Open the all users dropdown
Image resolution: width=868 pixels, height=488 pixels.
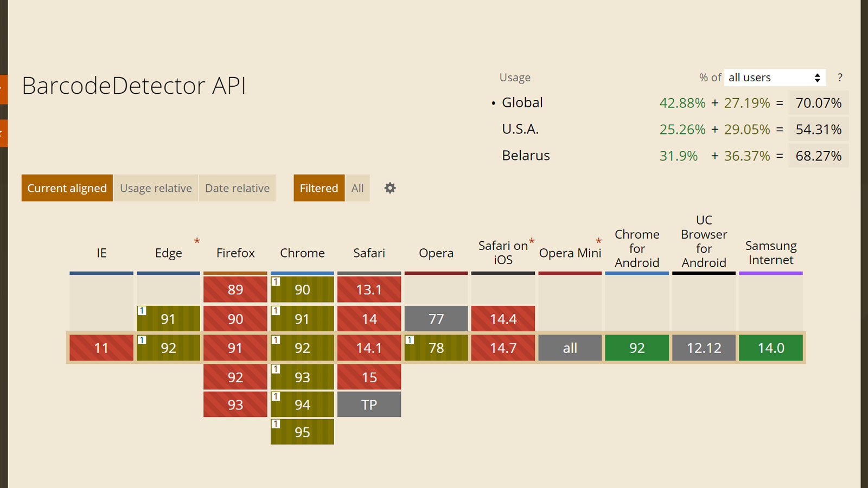[775, 78]
